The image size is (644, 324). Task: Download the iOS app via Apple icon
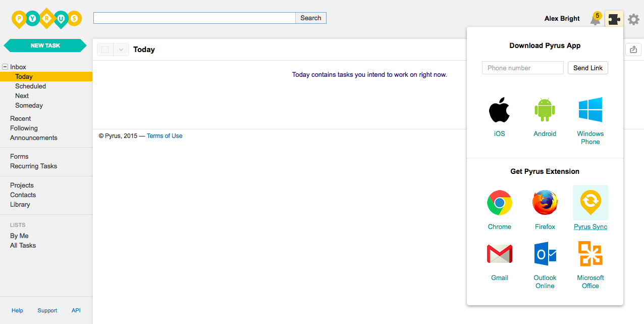(500, 110)
